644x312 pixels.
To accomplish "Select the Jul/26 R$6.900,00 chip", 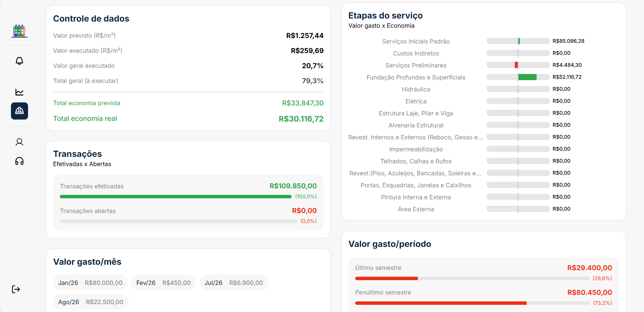I will (234, 283).
